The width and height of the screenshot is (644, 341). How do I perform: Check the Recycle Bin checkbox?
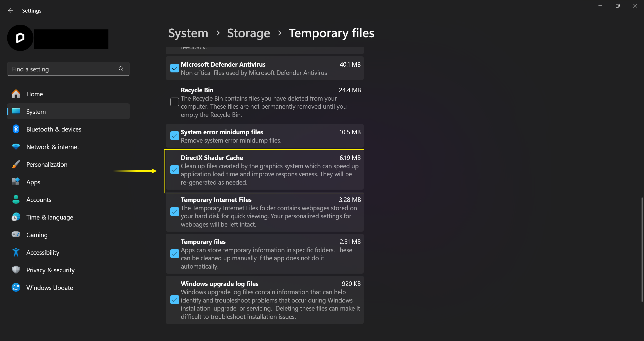[x=175, y=102]
